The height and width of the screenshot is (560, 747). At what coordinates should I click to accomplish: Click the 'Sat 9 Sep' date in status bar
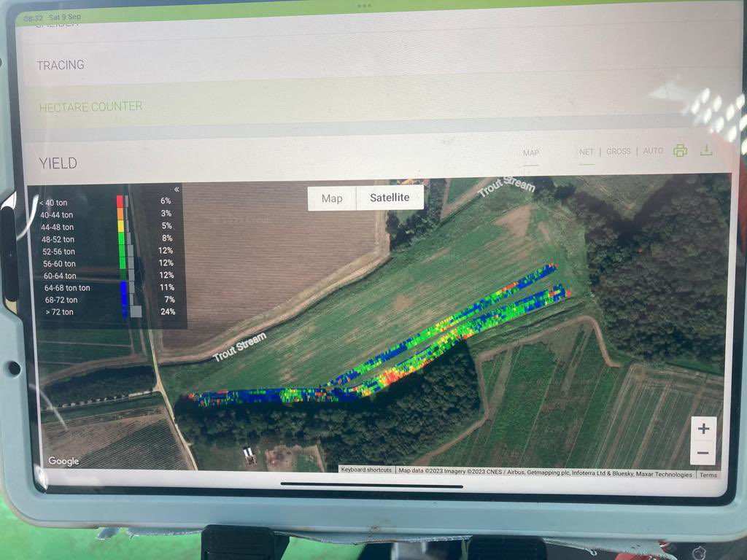click(x=65, y=17)
